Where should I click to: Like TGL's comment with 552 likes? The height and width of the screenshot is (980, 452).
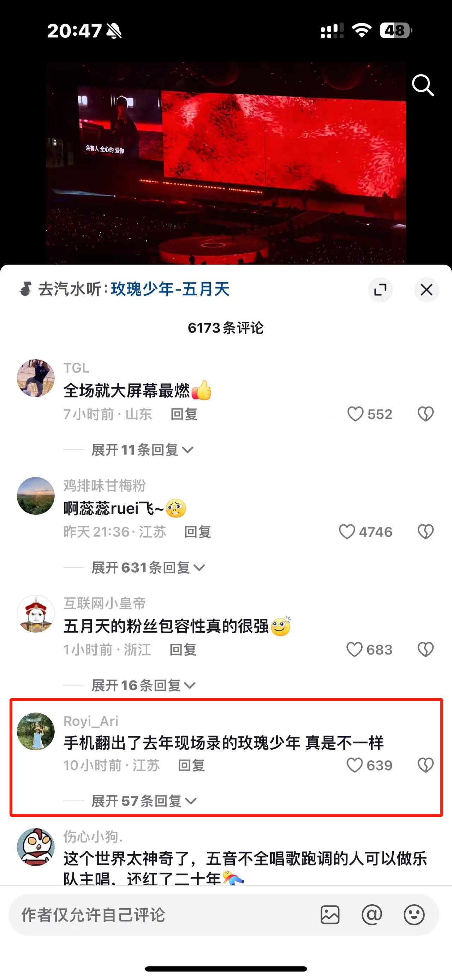356,414
